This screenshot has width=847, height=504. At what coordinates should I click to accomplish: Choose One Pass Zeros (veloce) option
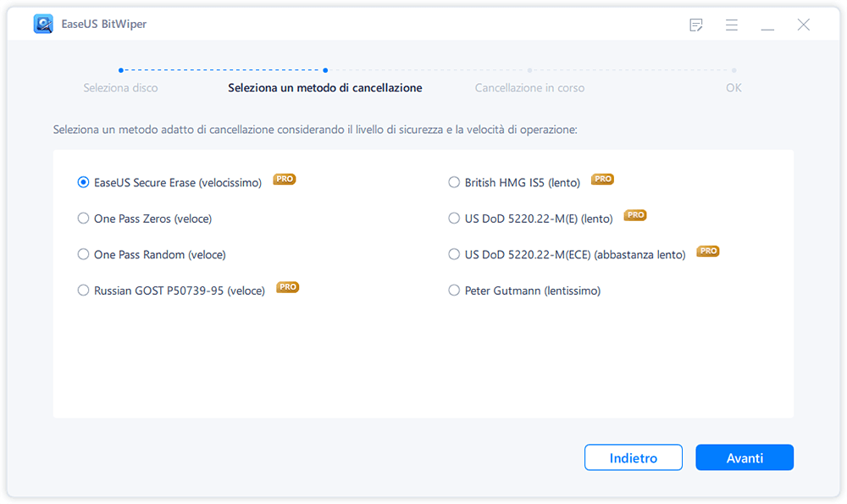coord(83,219)
